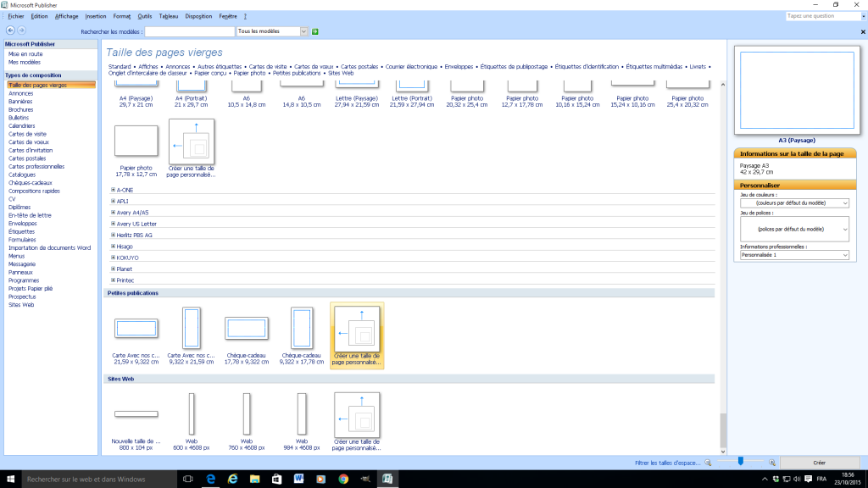
Task: Select custom page size in Petites publications
Action: click(x=357, y=335)
